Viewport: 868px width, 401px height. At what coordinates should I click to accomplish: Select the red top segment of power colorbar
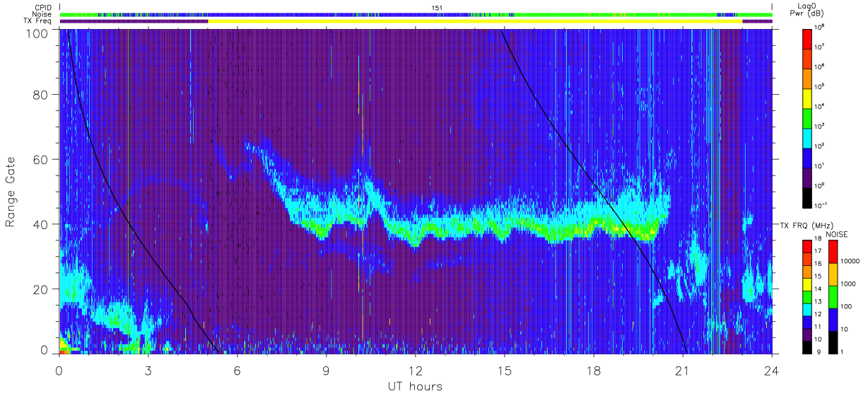point(807,38)
